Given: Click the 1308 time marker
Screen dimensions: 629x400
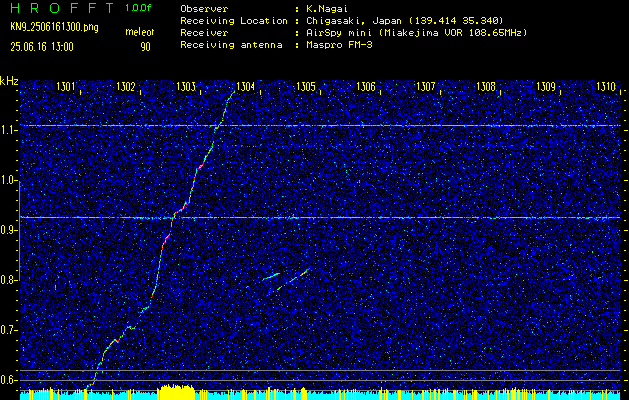Looking at the screenshot, I should [x=486, y=87].
